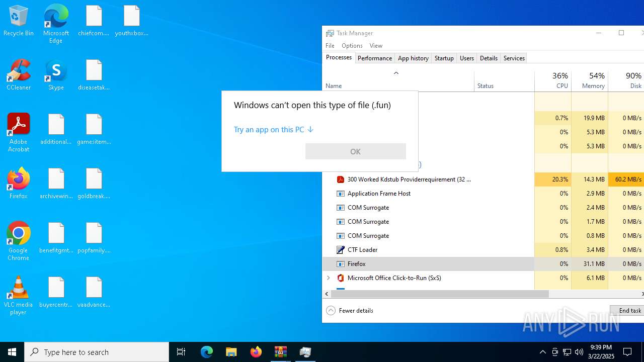Select the COM Surrogate 0.8 MB row
Image resolution: width=644 pixels, height=362 pixels.
(483, 236)
